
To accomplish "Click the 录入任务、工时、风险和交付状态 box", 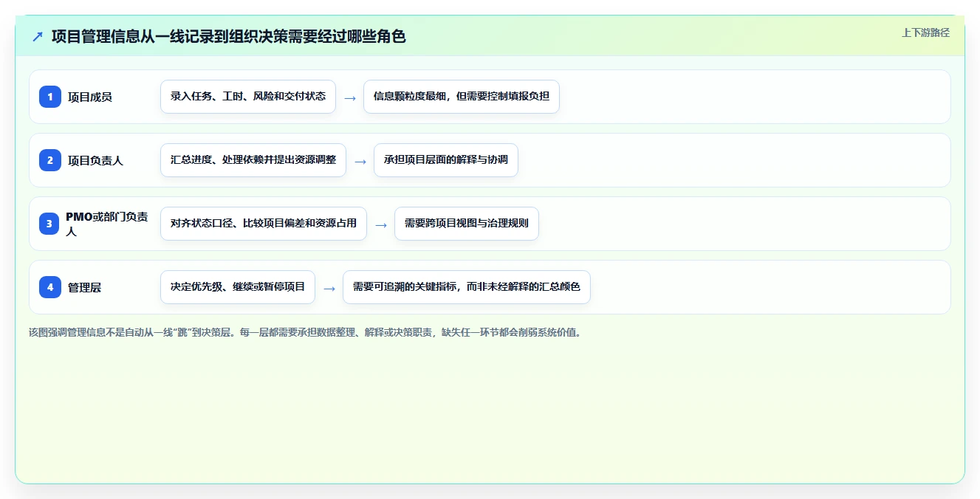I will tap(248, 97).
